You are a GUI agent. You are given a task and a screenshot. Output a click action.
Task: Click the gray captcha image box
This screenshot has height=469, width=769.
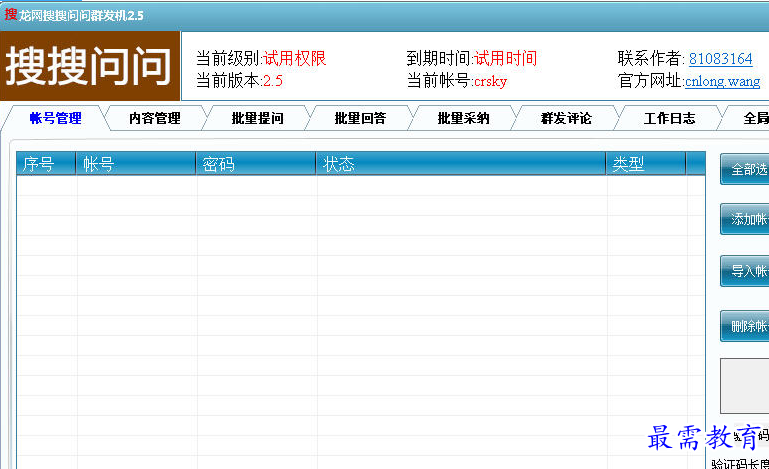pos(744,386)
